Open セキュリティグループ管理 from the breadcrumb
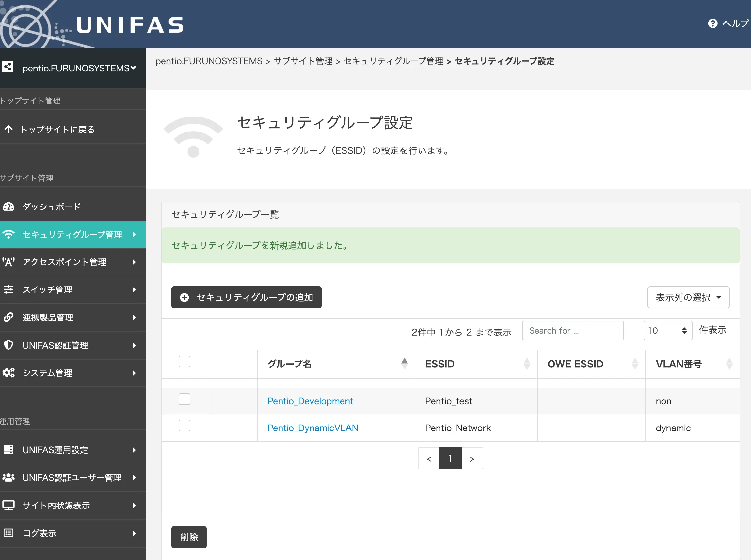751x560 pixels. (393, 61)
